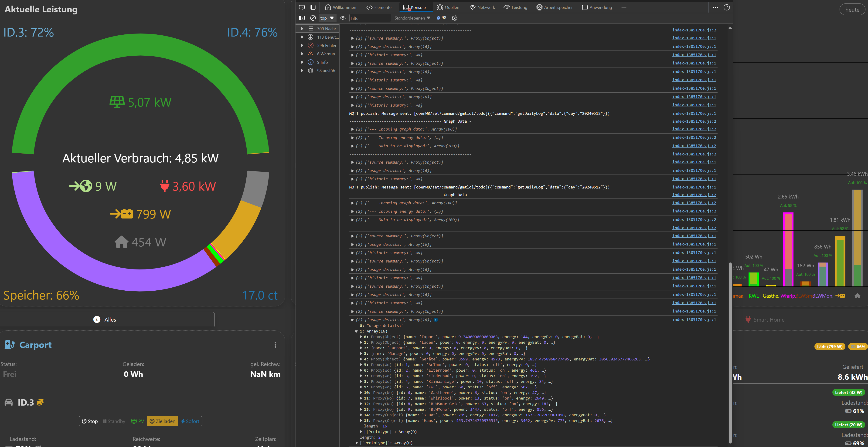Open the Elemente tab

pyautogui.click(x=379, y=7)
